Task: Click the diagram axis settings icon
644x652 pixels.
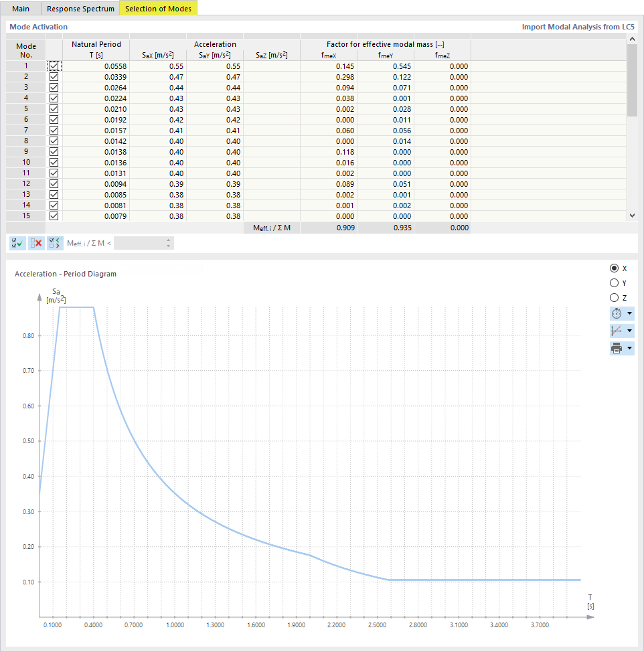Action: tap(618, 331)
